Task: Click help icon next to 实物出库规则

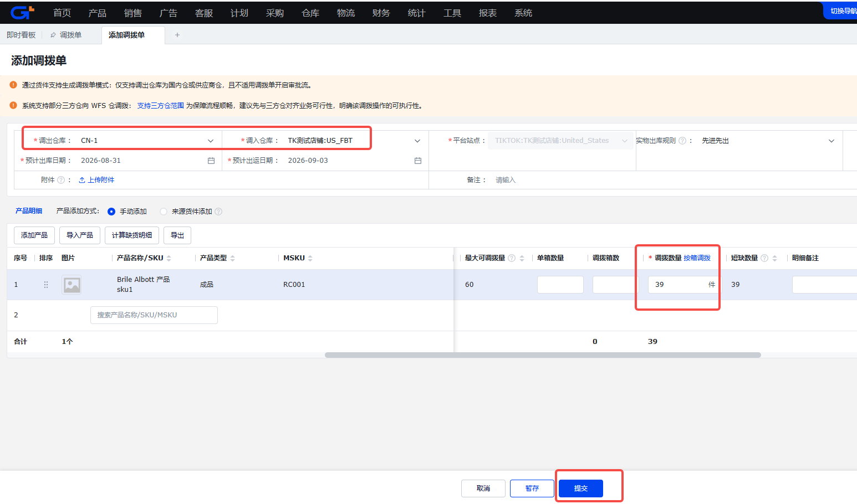Action: 682,141
